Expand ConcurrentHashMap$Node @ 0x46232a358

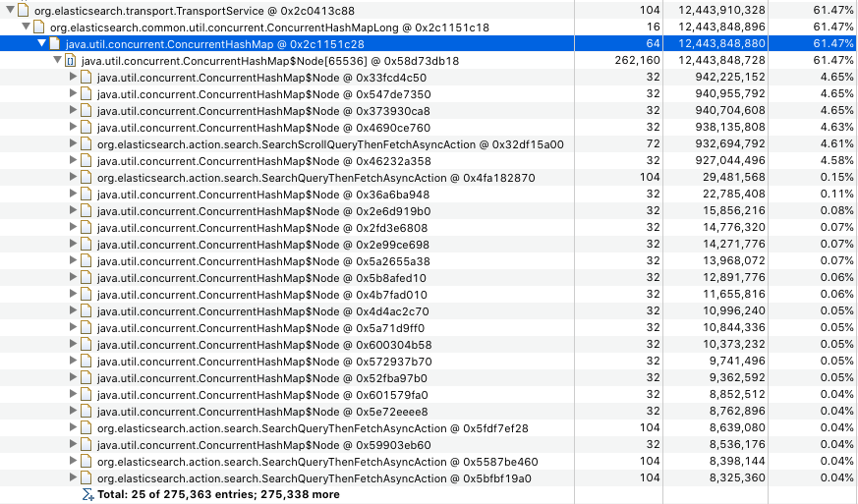(x=73, y=160)
